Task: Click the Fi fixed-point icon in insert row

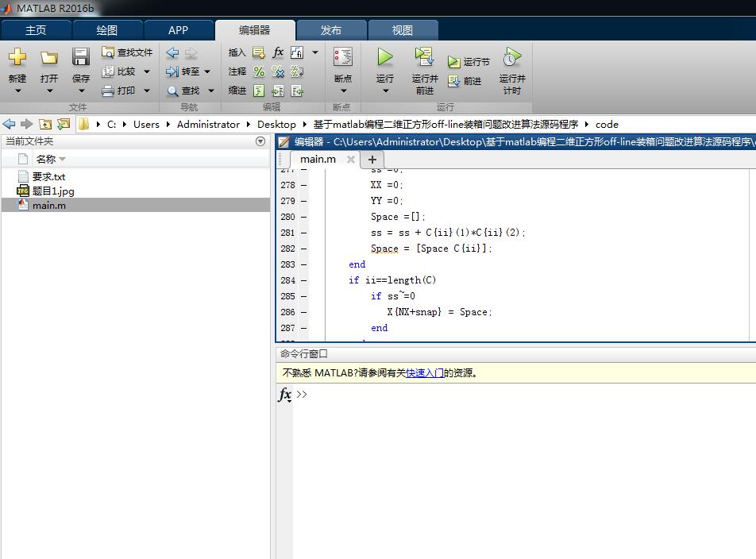Action: [x=297, y=52]
